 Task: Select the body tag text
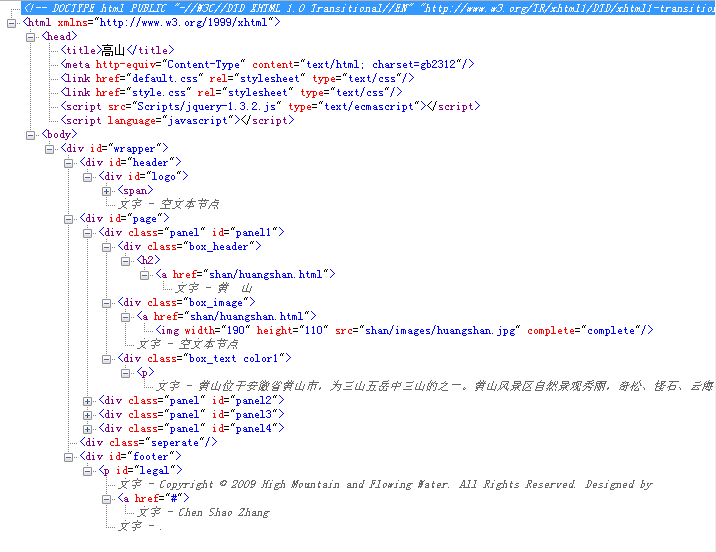[59, 134]
